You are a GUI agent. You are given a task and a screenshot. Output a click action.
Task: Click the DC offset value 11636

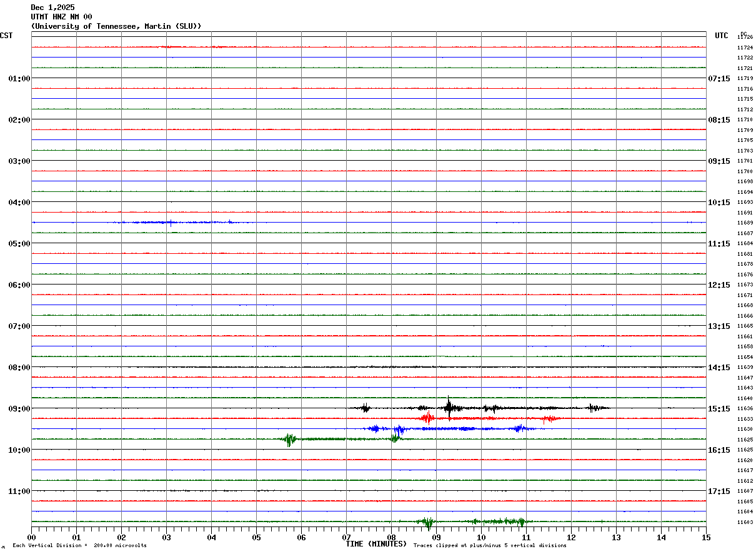point(745,409)
